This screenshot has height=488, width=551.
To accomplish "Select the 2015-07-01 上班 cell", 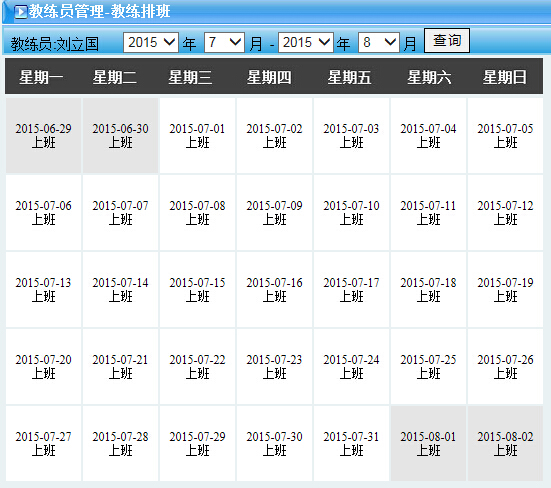I will [x=197, y=136].
